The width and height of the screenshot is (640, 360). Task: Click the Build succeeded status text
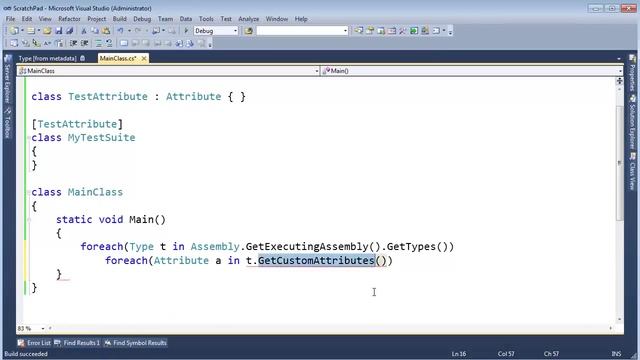(26, 354)
